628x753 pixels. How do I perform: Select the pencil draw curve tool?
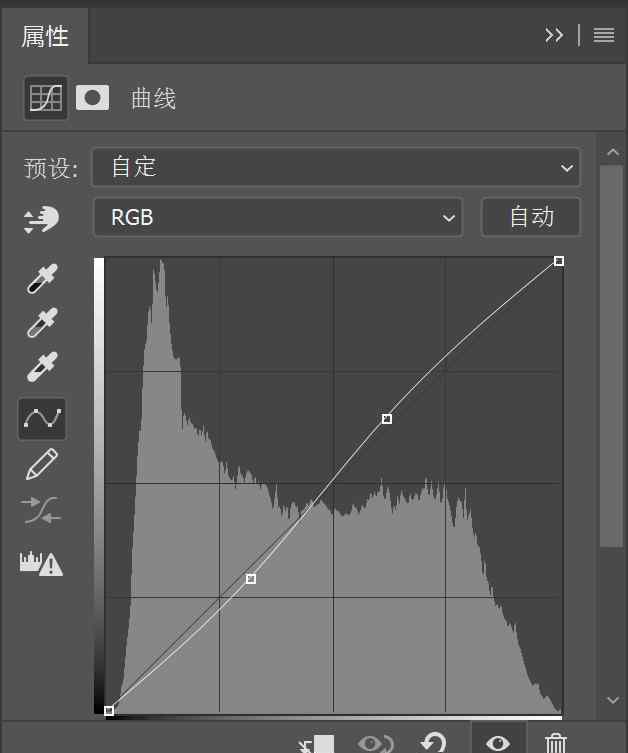click(42, 464)
